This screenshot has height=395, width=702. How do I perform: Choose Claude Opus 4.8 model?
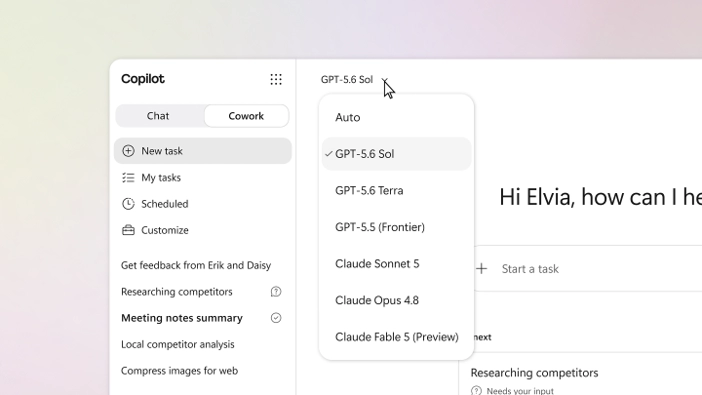coord(396,300)
